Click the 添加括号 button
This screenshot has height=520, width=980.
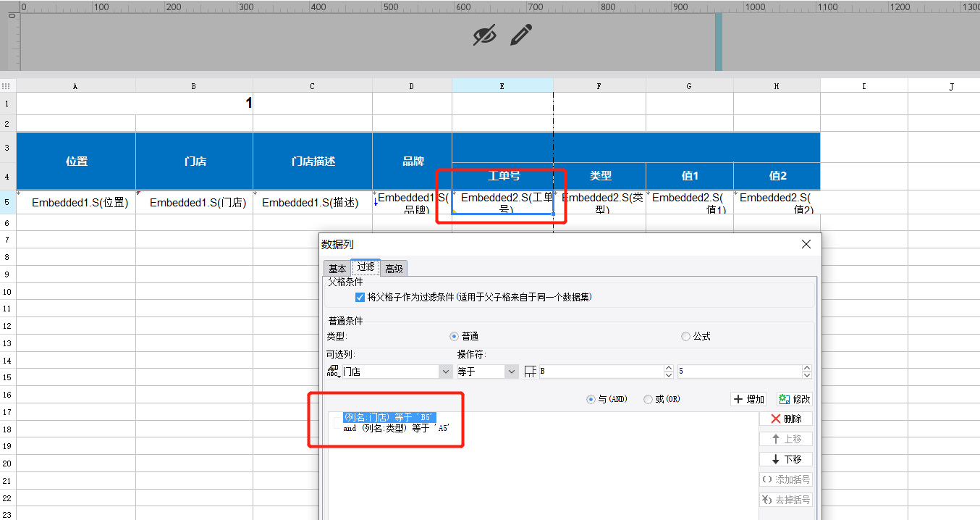[x=785, y=479]
